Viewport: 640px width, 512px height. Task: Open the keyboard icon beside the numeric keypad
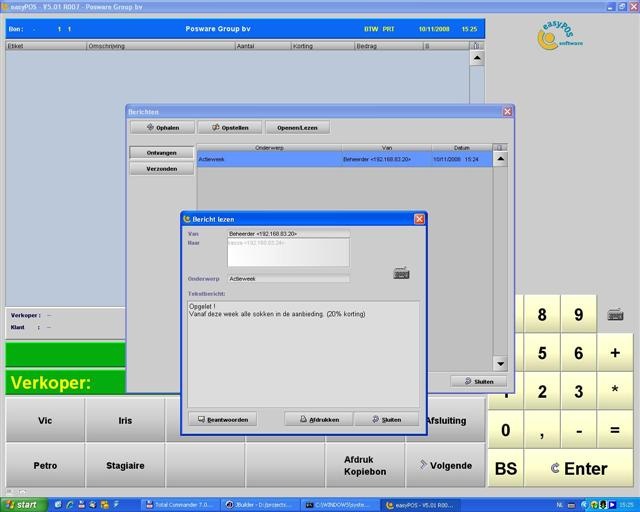click(615, 314)
